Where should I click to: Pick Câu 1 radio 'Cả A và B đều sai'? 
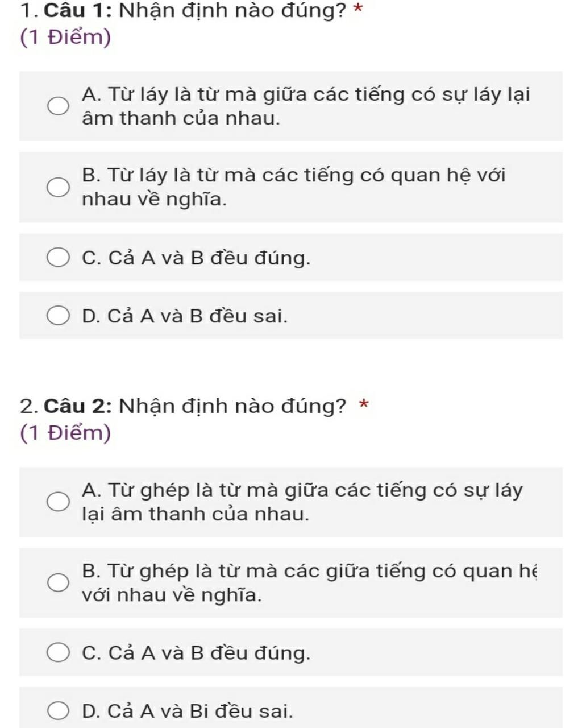coord(57,315)
